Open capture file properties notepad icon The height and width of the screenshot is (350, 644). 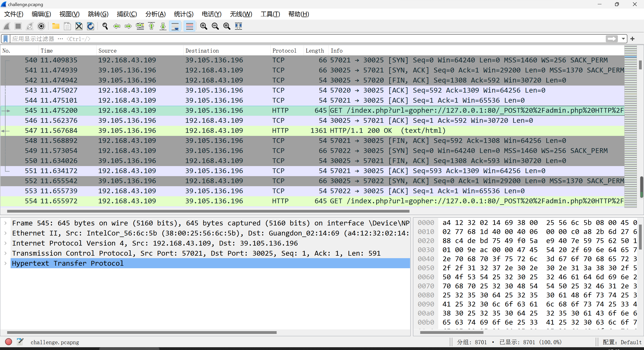20,342
